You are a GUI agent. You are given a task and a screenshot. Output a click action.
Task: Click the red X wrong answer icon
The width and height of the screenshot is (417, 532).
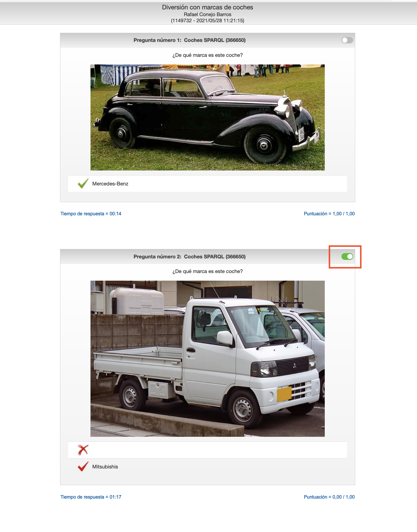(x=83, y=450)
